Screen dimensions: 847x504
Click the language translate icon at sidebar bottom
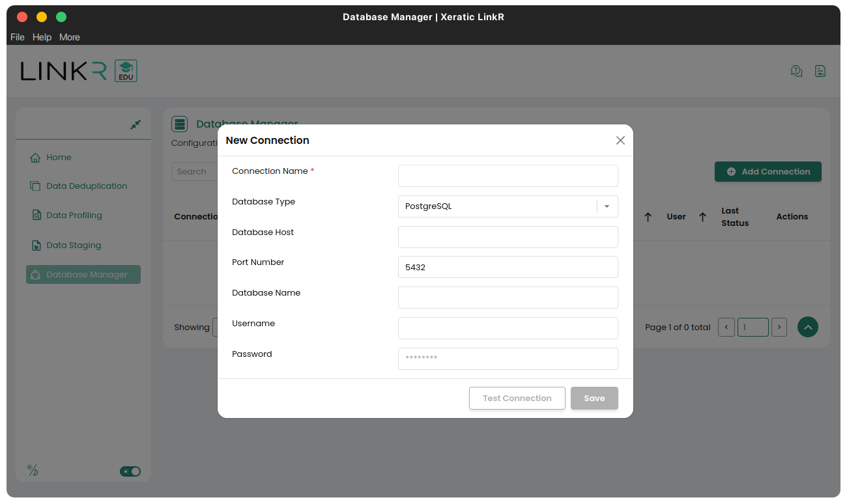32,470
